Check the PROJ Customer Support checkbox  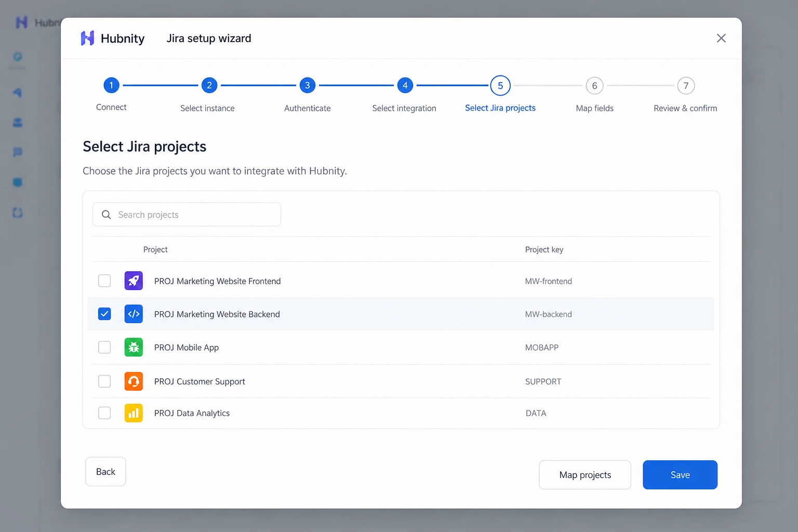point(104,381)
